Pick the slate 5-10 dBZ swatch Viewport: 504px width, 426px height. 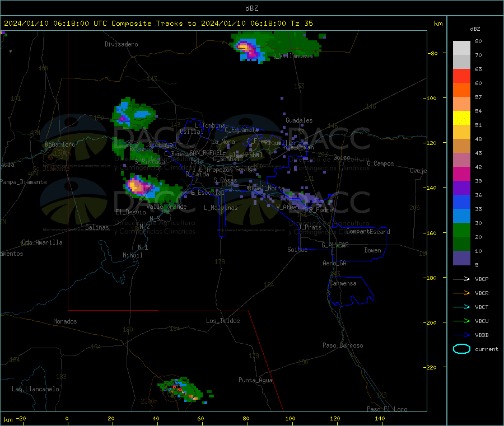[x=461, y=258]
